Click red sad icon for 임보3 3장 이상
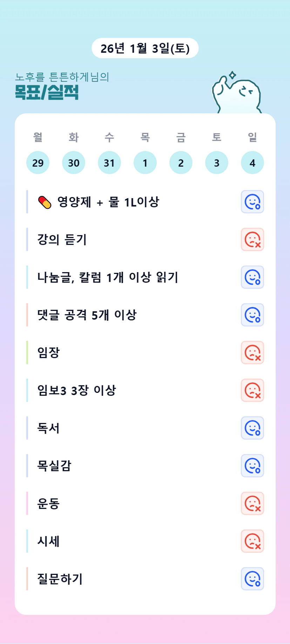The width and height of the screenshot is (290, 644). 252,390
